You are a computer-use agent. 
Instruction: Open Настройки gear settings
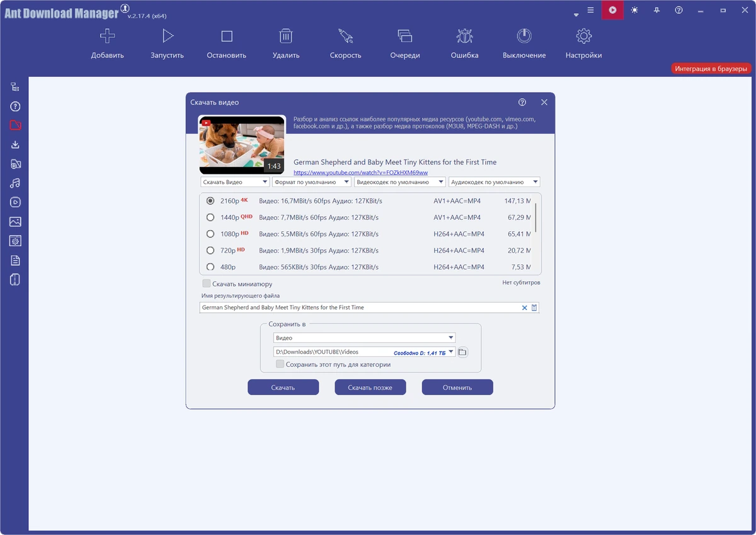(x=583, y=36)
